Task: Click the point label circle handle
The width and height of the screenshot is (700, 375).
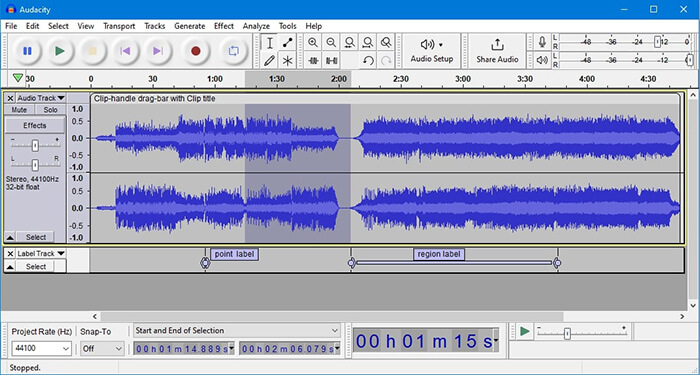Action: coord(205,263)
